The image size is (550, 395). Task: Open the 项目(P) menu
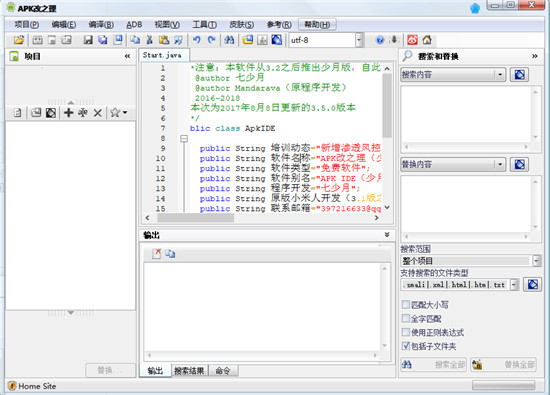(27, 25)
